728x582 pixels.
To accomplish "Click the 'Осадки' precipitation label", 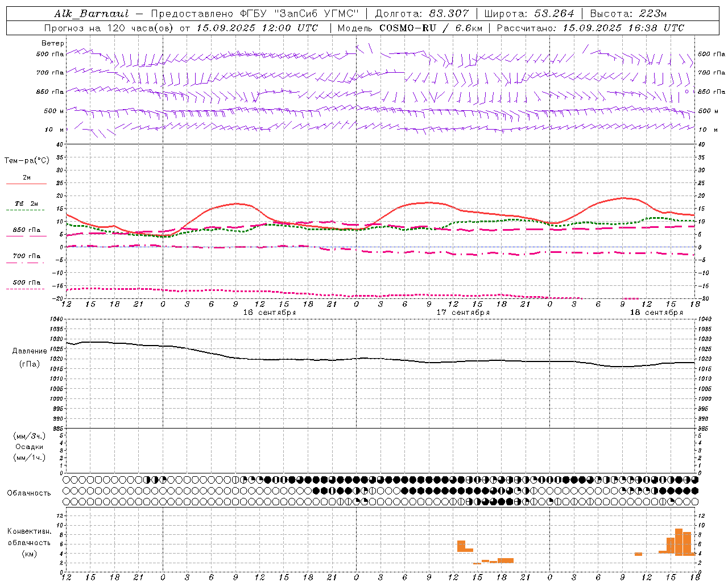I will coord(30,447).
